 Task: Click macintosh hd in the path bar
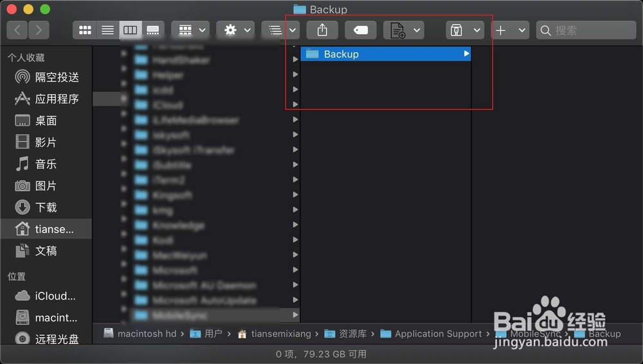[x=140, y=334]
